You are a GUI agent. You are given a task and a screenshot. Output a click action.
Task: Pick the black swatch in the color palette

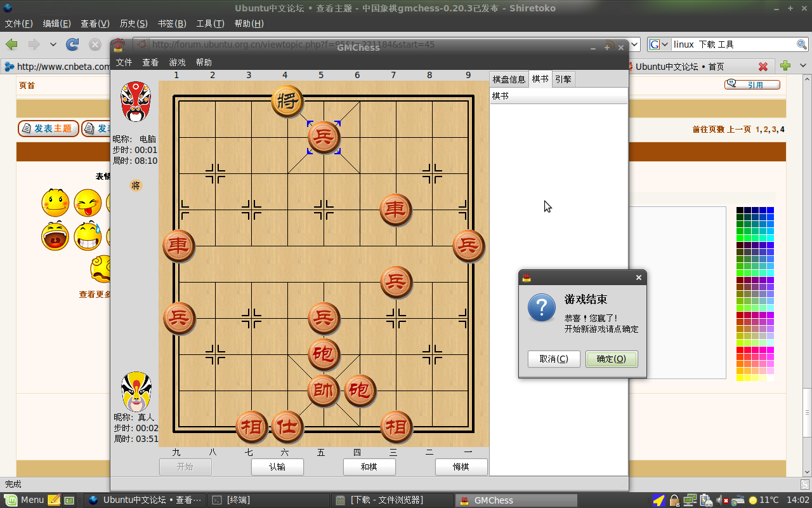click(740, 210)
